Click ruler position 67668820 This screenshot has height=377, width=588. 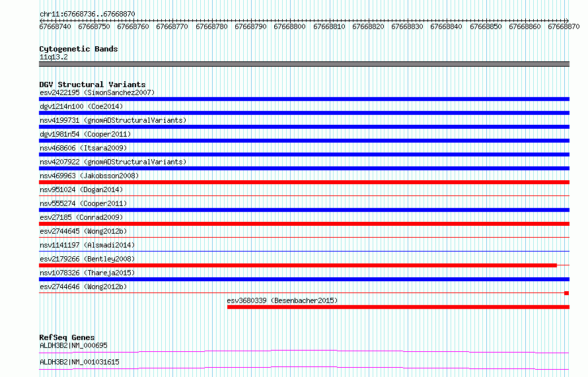point(368,26)
